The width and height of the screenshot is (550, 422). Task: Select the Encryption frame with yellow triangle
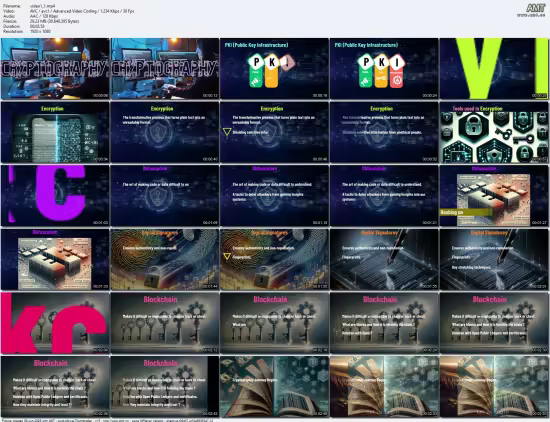click(x=274, y=132)
